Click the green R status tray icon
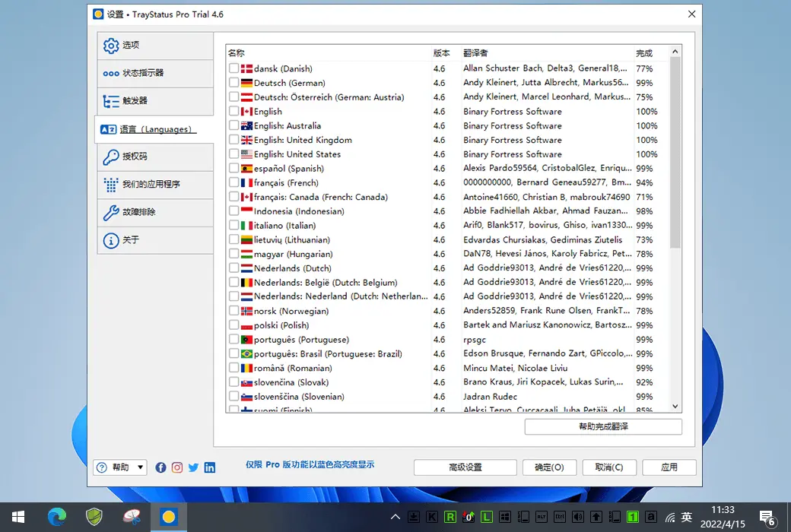Image resolution: width=791 pixels, height=532 pixels. pos(450,517)
